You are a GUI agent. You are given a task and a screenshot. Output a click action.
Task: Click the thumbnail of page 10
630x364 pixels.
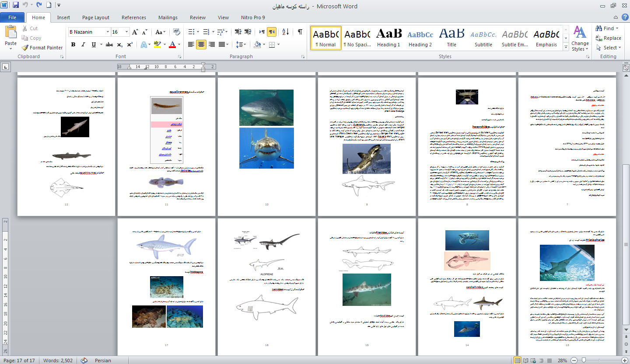coord(266,146)
